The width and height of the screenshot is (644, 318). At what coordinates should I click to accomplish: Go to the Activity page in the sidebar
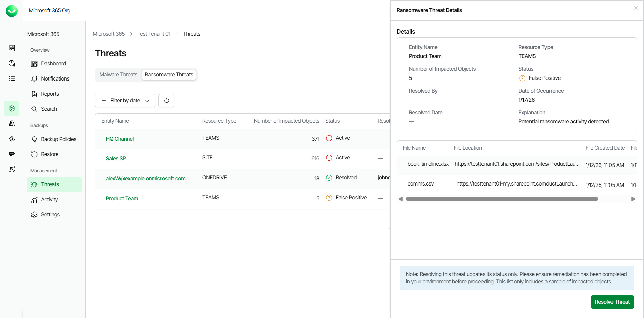[x=49, y=200]
